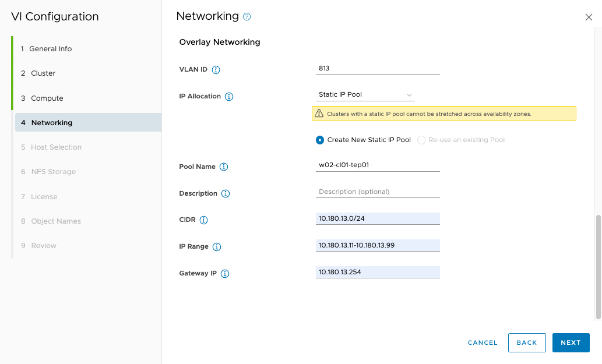The width and height of the screenshot is (602, 364).
Task: Show VLAN ID info tooltip
Action: pos(216,69)
